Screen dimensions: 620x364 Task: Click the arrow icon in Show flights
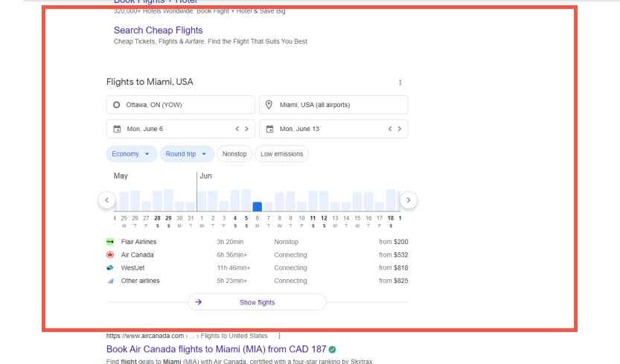[x=199, y=302]
